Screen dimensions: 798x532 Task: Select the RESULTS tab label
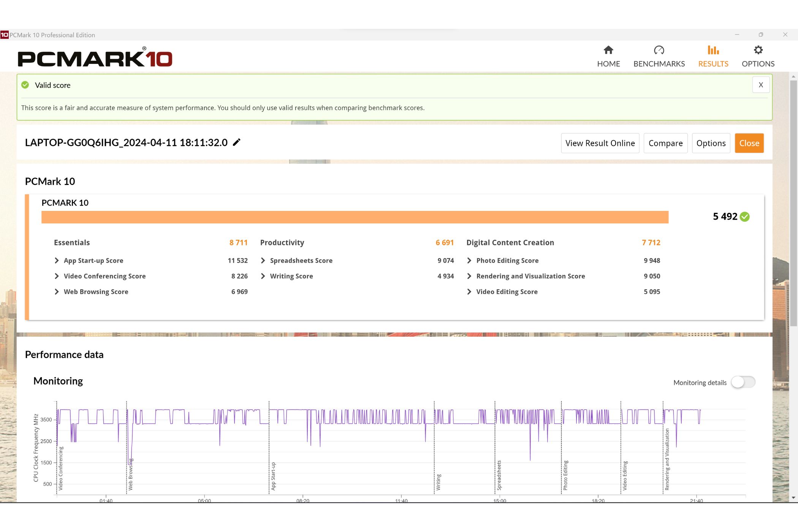pyautogui.click(x=713, y=64)
